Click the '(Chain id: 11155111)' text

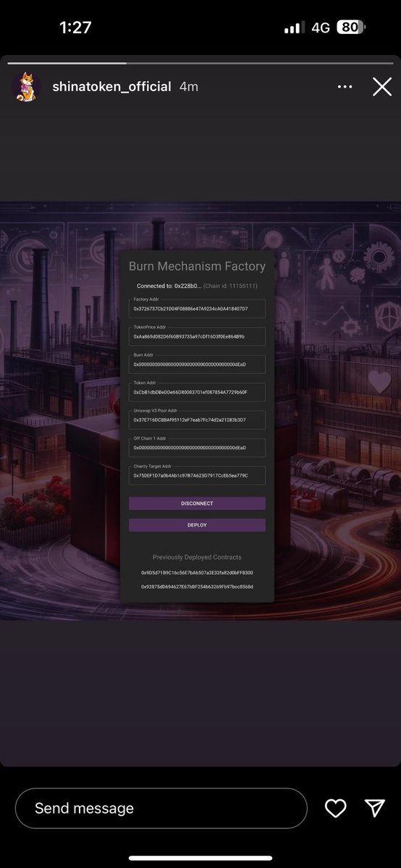230,286
